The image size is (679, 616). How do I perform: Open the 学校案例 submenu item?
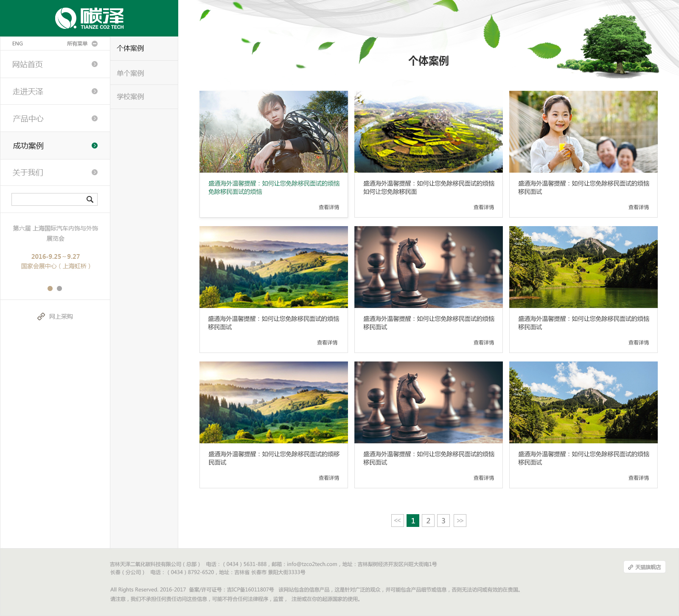[130, 97]
